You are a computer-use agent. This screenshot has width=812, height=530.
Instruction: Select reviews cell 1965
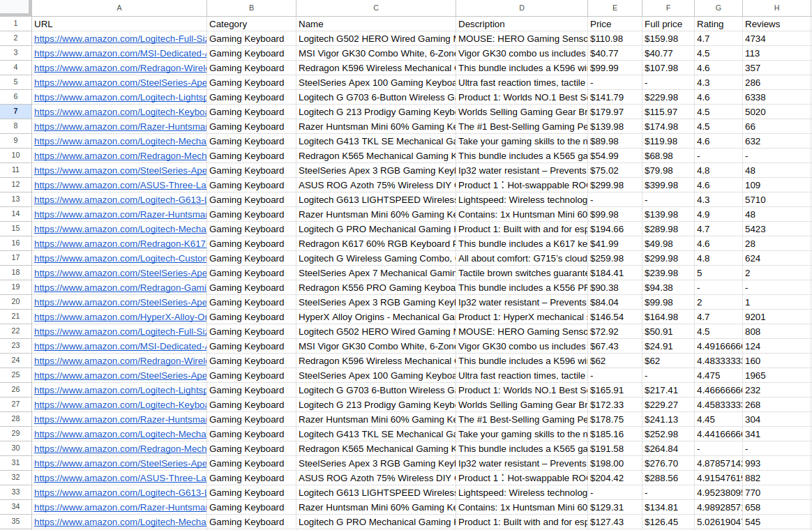(777, 375)
